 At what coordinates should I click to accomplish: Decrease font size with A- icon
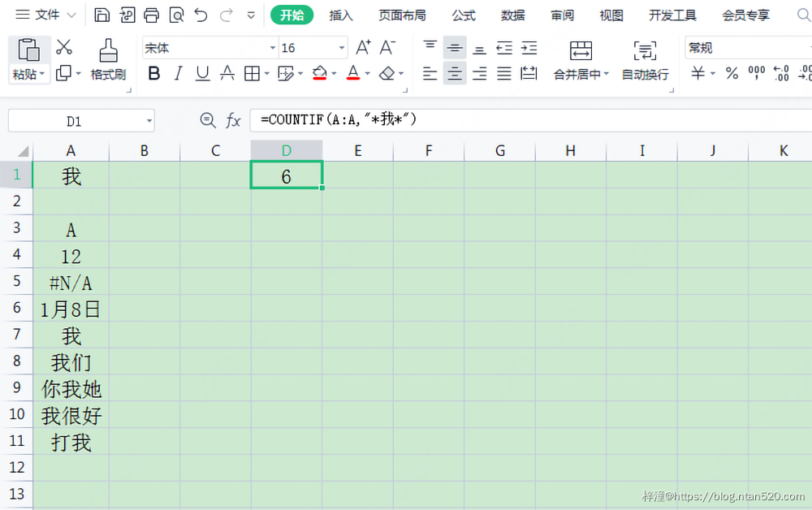click(x=387, y=48)
